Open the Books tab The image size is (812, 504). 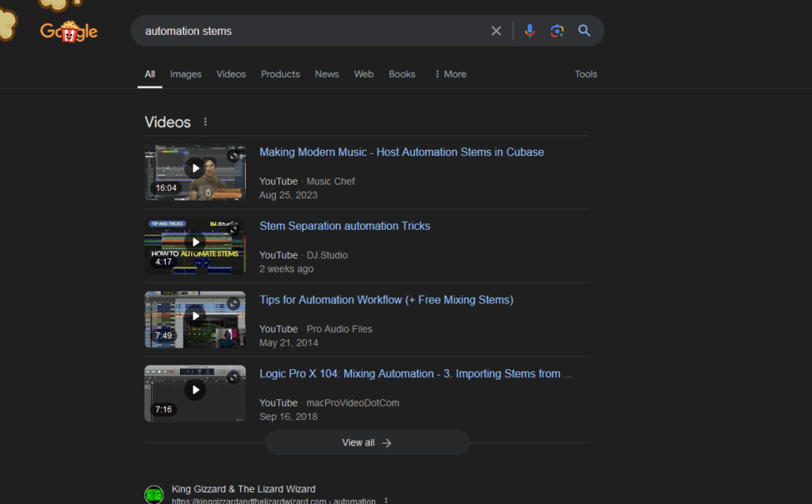coord(402,74)
